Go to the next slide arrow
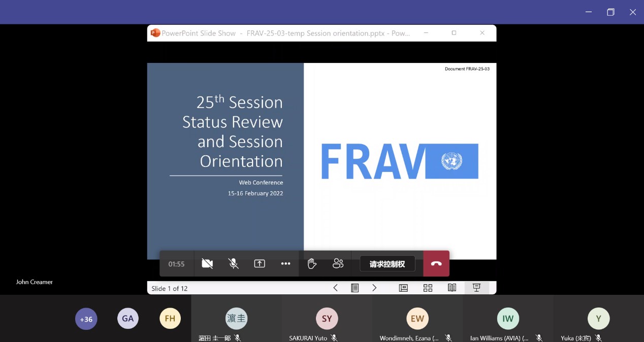644x342 pixels. (x=374, y=288)
